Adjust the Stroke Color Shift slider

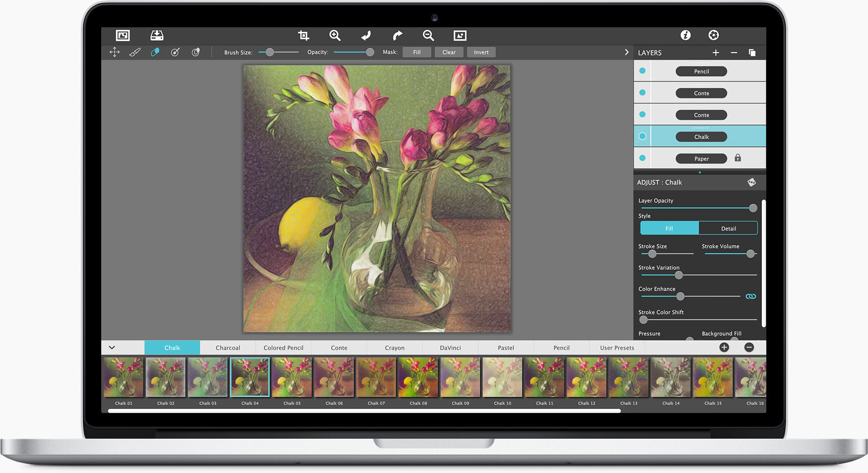pyautogui.click(x=698, y=320)
